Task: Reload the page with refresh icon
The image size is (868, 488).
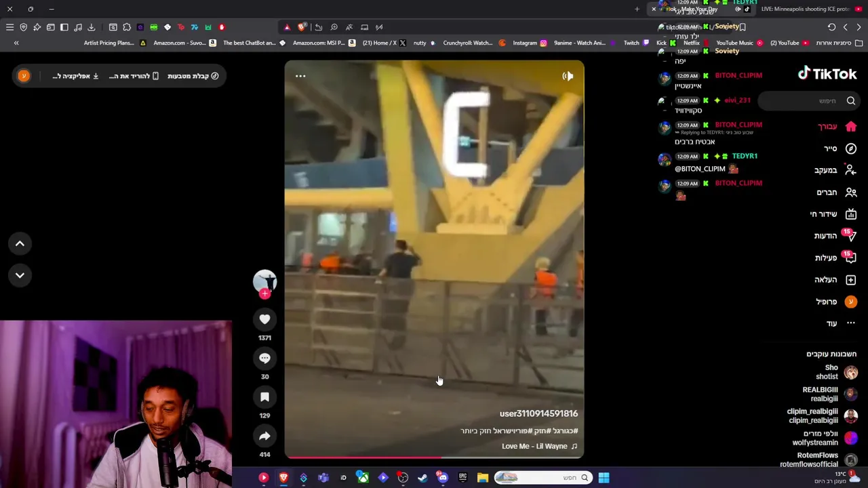Action: tap(831, 27)
